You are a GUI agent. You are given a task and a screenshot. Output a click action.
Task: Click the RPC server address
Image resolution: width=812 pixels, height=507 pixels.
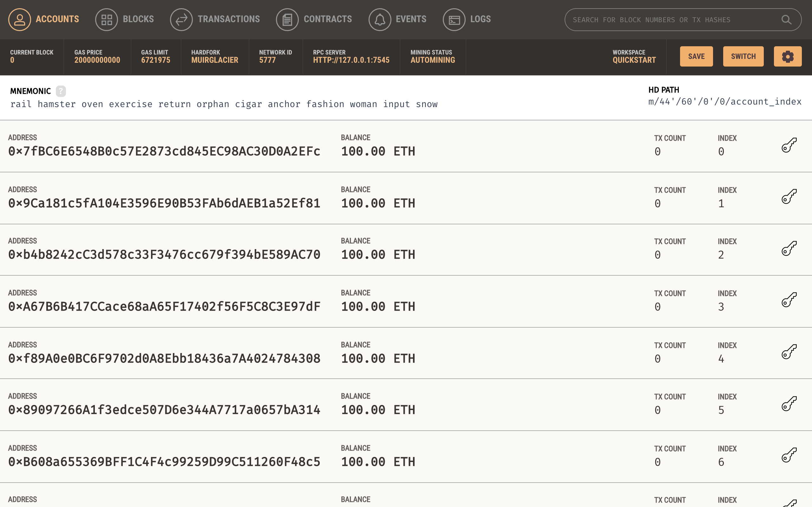coord(351,60)
